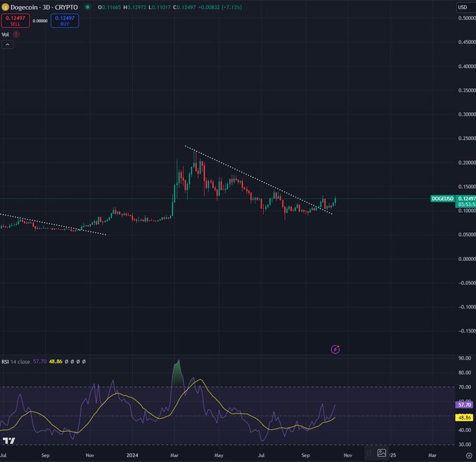
Task: Select the RSI 14 close indicator label
Action: (x=16, y=361)
